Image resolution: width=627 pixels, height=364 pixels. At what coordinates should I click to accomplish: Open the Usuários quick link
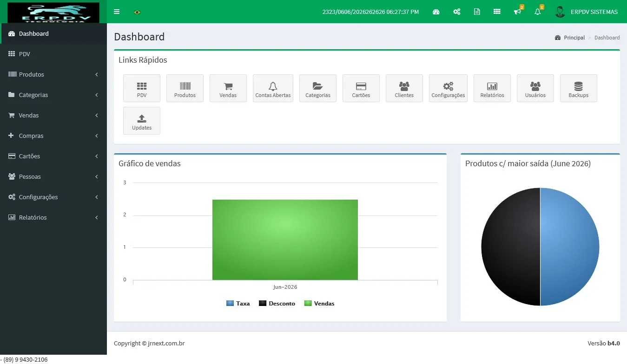(535, 88)
